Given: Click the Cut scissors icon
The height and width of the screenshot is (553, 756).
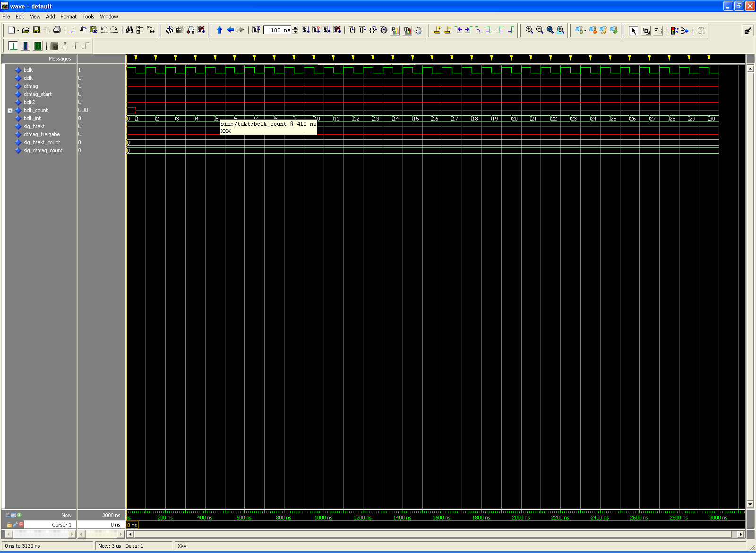Looking at the screenshot, I should coord(73,30).
